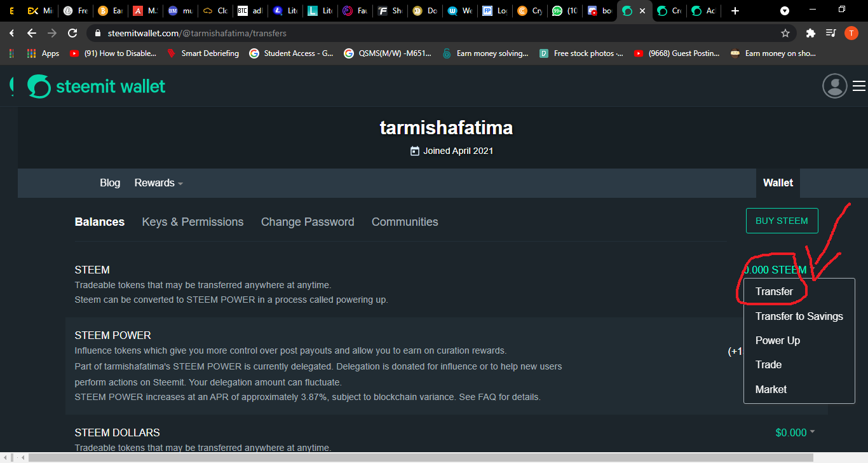Switch to the 'Cre' Steemit browser tab

click(668, 11)
